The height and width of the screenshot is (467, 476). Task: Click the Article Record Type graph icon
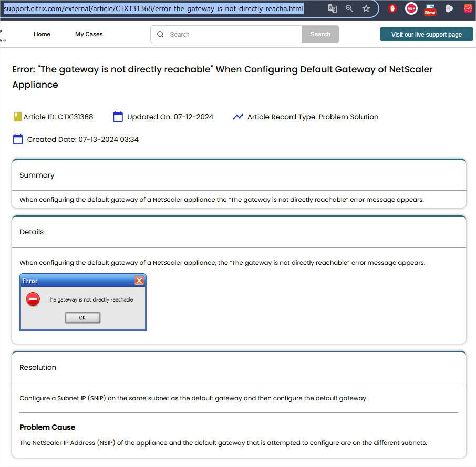(238, 117)
